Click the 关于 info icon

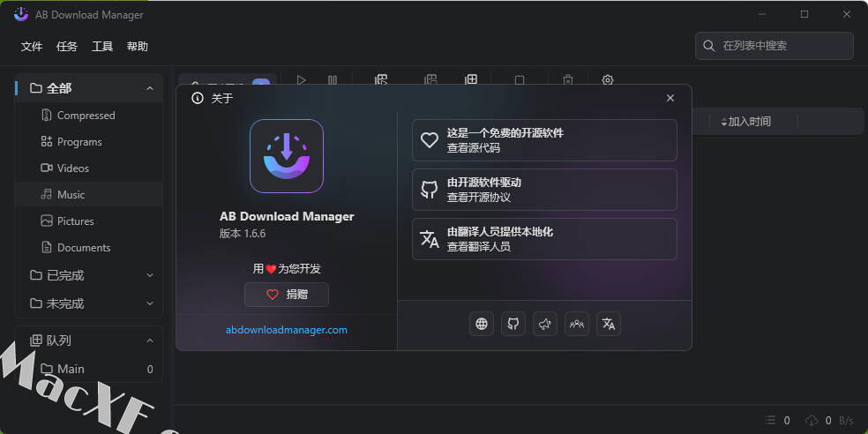coord(197,99)
